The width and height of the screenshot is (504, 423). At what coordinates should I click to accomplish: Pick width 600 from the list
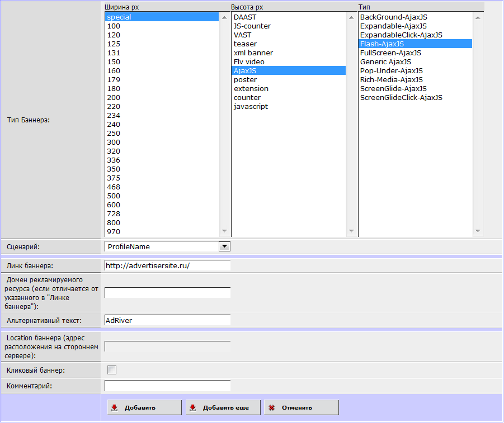pyautogui.click(x=162, y=205)
